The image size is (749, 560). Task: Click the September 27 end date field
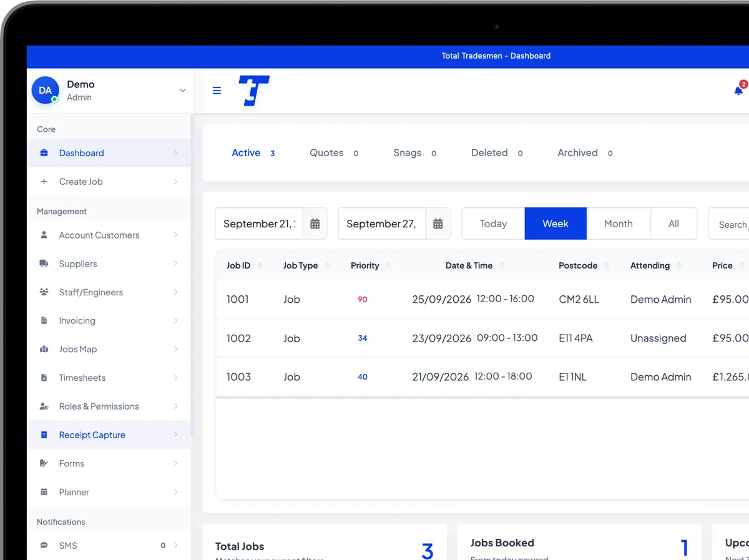382,224
